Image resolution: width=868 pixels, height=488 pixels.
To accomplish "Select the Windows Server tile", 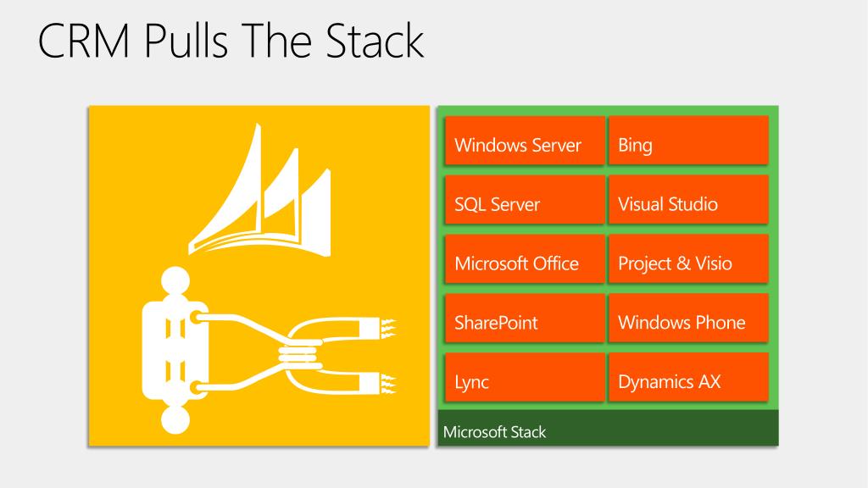I will click(524, 140).
